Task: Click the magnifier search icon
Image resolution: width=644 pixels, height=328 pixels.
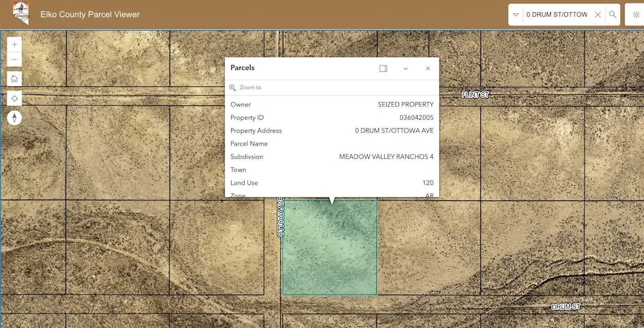Action: click(x=613, y=14)
